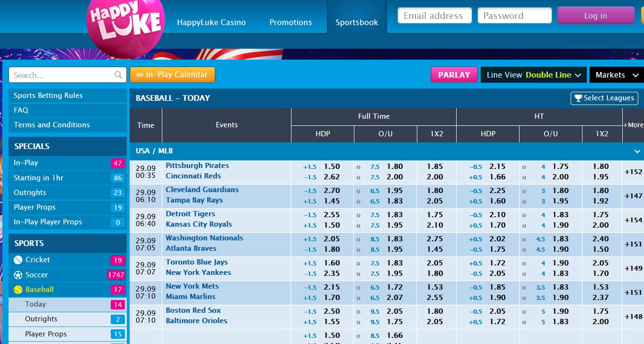Show +149 more markets for Blue Jays game
644x344 pixels.
pyautogui.click(x=633, y=268)
